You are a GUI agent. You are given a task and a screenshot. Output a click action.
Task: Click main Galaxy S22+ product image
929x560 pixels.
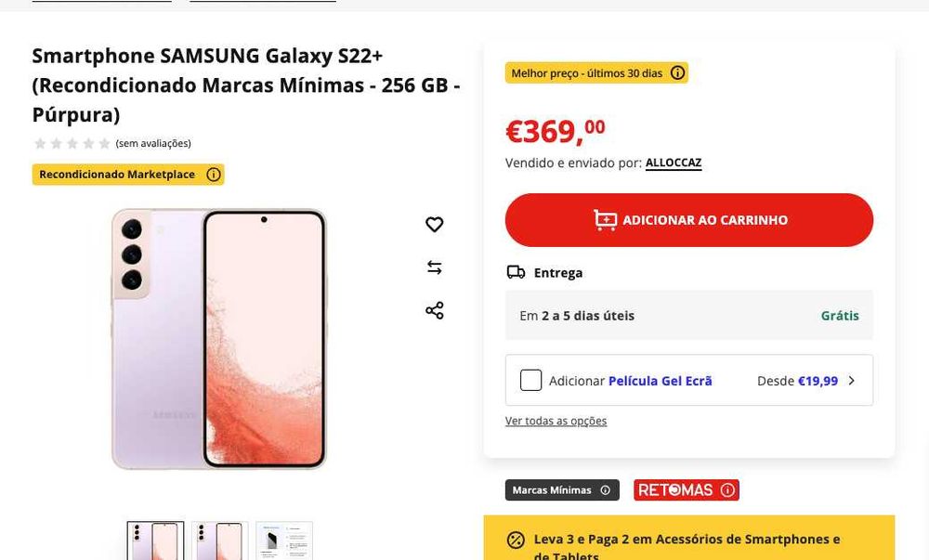pos(219,339)
